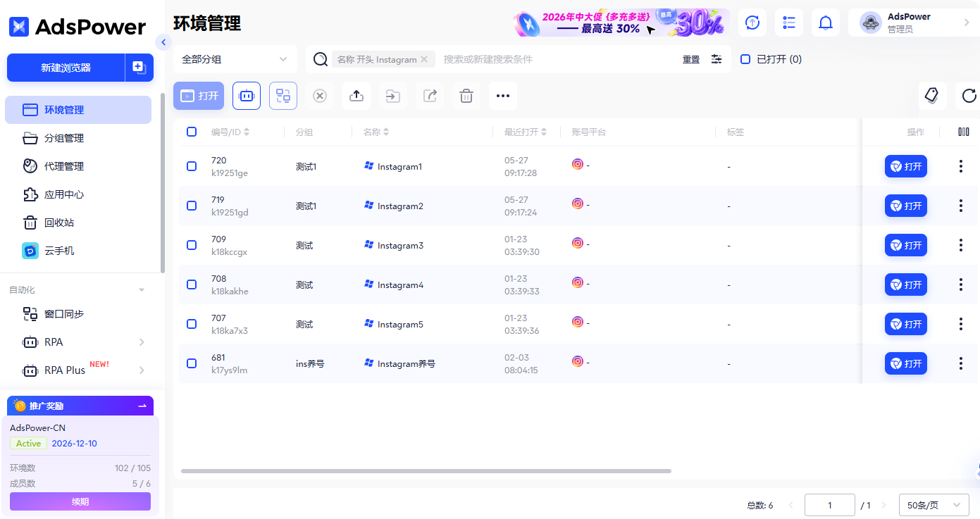Open the 2026 promo banner
Viewport: 980px width, 519px height.
point(621,23)
